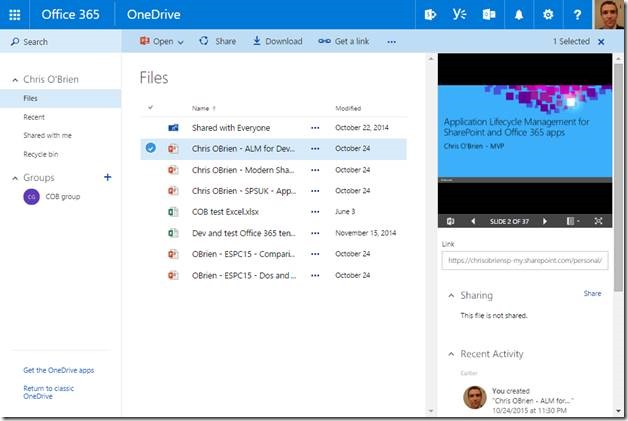Open Recent in left navigation
Screen dimensions: 628x421
point(34,117)
